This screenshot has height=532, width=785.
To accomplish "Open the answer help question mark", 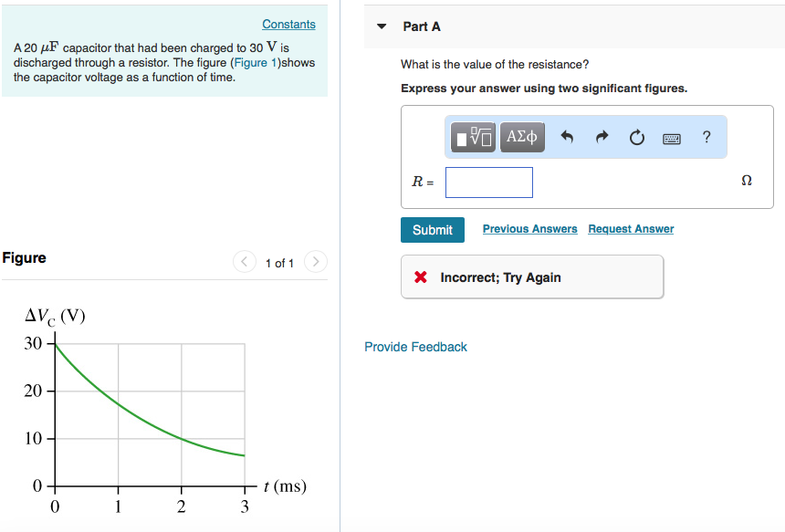I will pyautogui.click(x=706, y=138).
